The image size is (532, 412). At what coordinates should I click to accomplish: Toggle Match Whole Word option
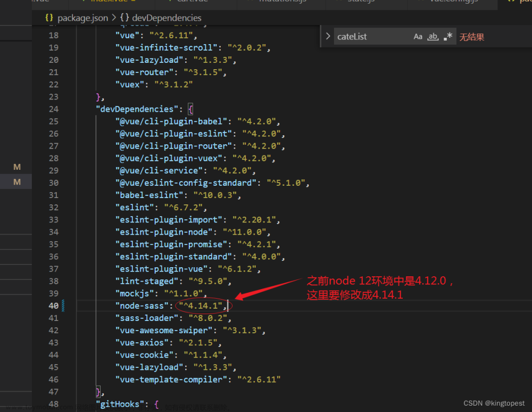(x=433, y=37)
